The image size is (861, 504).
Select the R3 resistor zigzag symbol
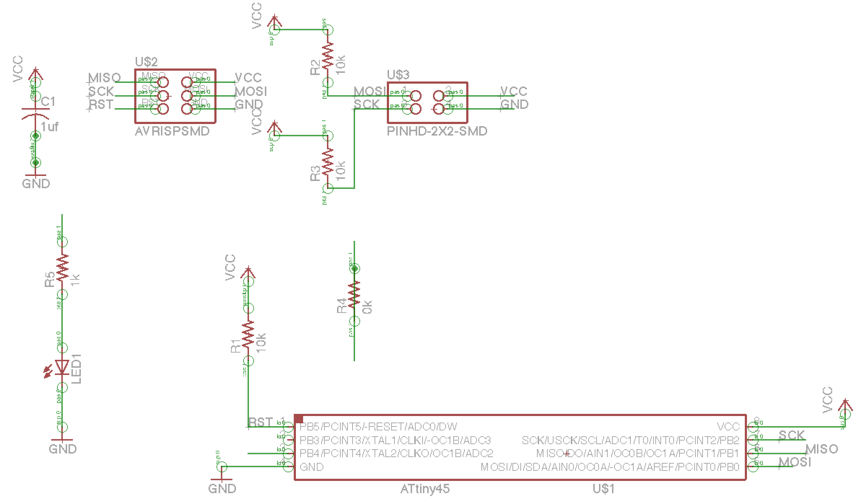328,162
